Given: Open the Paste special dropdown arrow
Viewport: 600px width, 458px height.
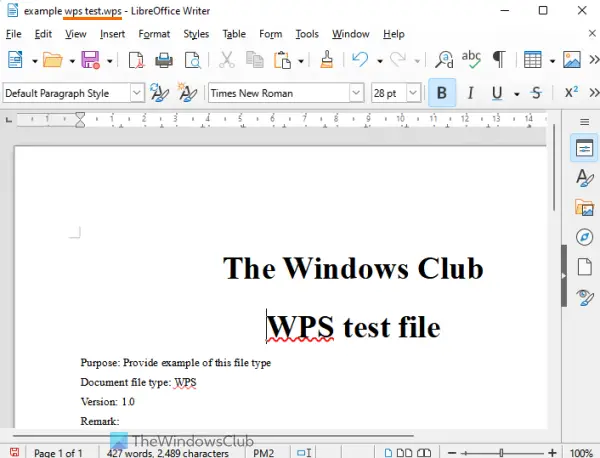Looking at the screenshot, I should (301, 61).
